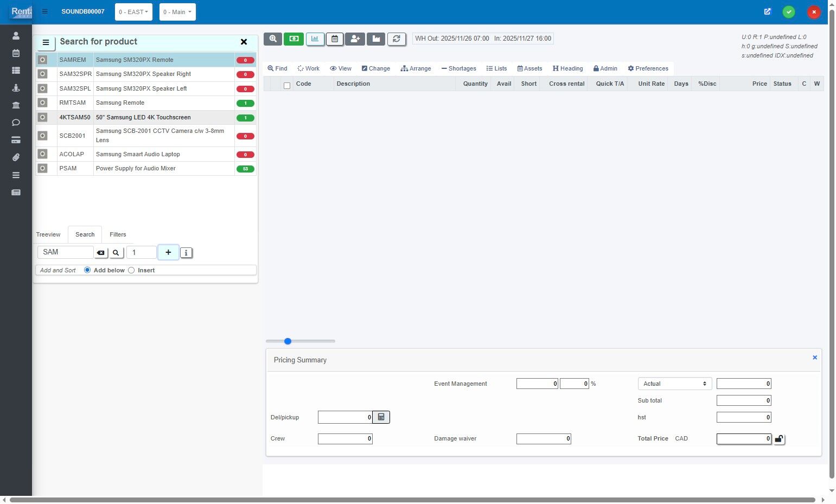
Task: Click the unlock padlock beside Total Price
Action: pos(778,439)
